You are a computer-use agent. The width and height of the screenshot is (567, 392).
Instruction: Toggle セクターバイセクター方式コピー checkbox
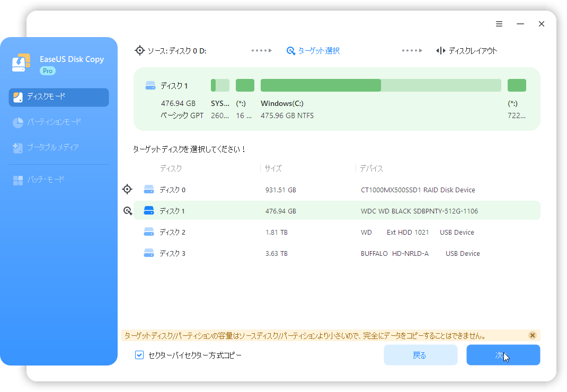pyautogui.click(x=139, y=355)
